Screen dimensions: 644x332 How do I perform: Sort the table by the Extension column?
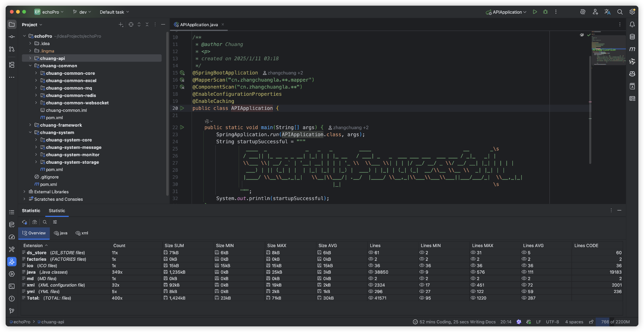(33, 245)
